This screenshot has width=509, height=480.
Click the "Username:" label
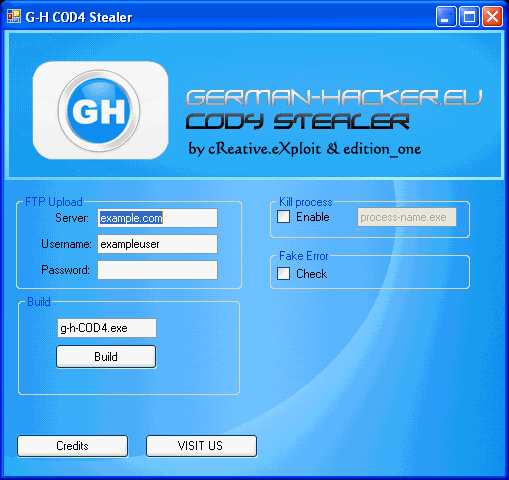pos(66,244)
